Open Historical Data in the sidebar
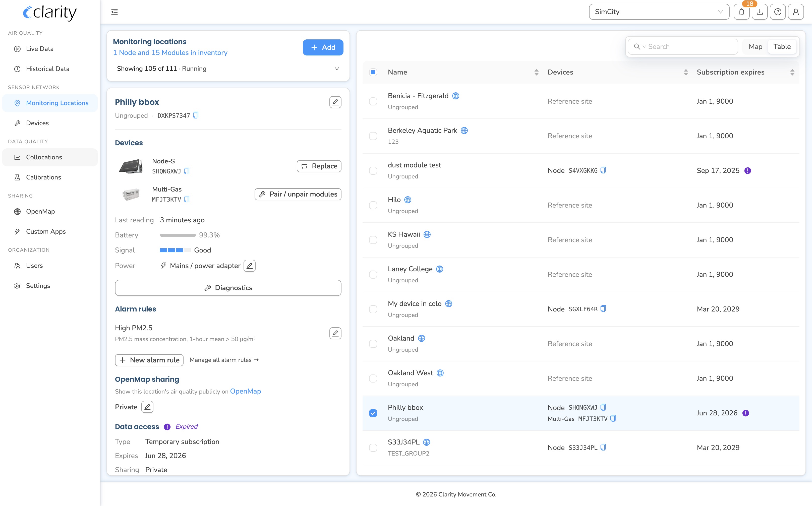Screen dimensions: 812x506 [50, 69]
